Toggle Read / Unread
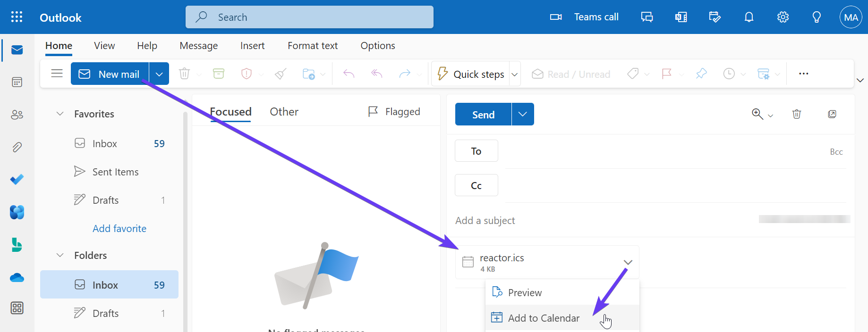Screen dimensions: 868x332 [571, 74]
